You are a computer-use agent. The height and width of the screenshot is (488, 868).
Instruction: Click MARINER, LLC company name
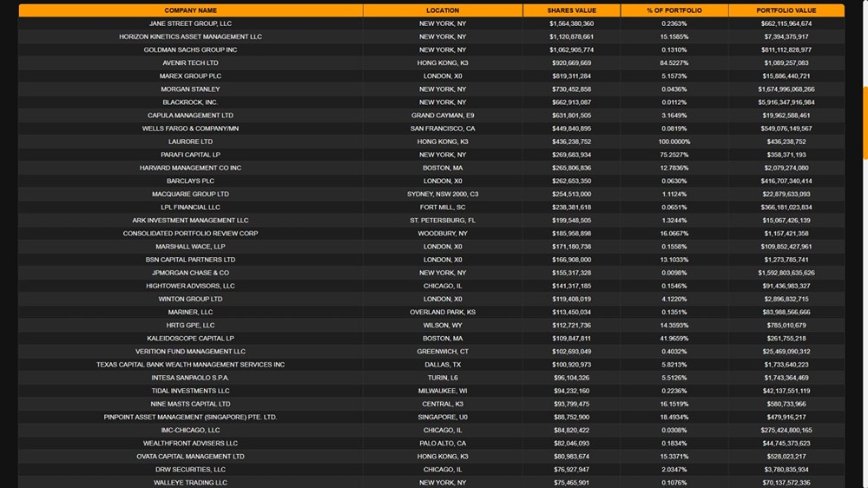click(190, 312)
